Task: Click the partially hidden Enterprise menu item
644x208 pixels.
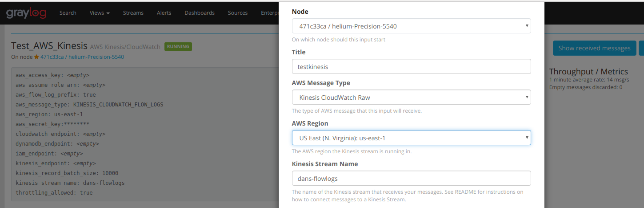Action: (270, 13)
